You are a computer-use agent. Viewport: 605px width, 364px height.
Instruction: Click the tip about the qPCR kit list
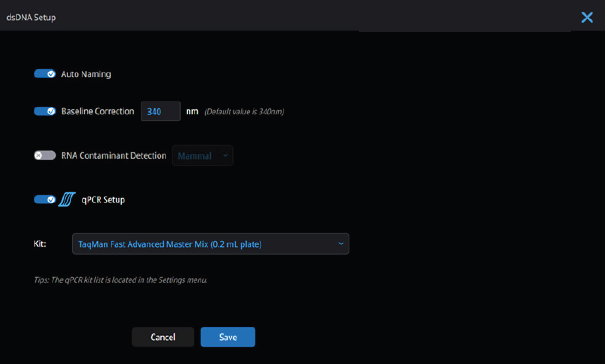click(120, 280)
